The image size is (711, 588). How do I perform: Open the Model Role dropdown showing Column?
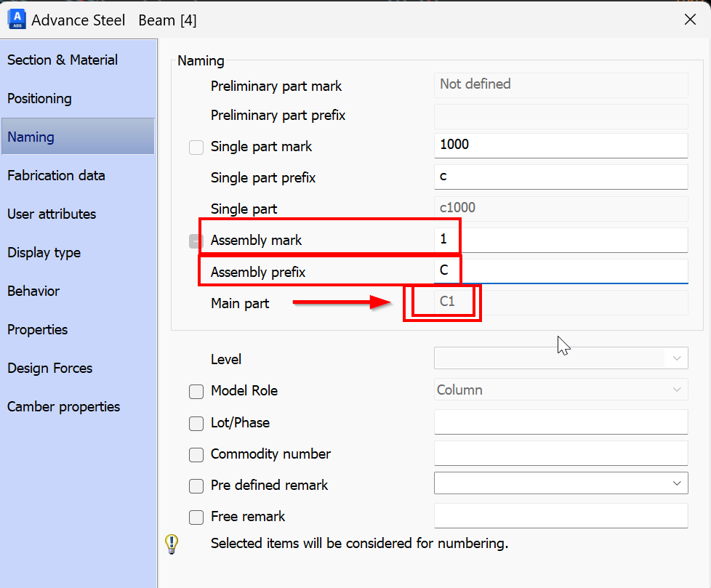(676, 390)
